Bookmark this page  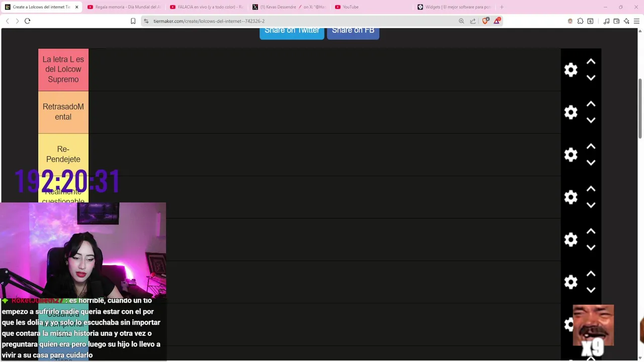click(x=133, y=21)
